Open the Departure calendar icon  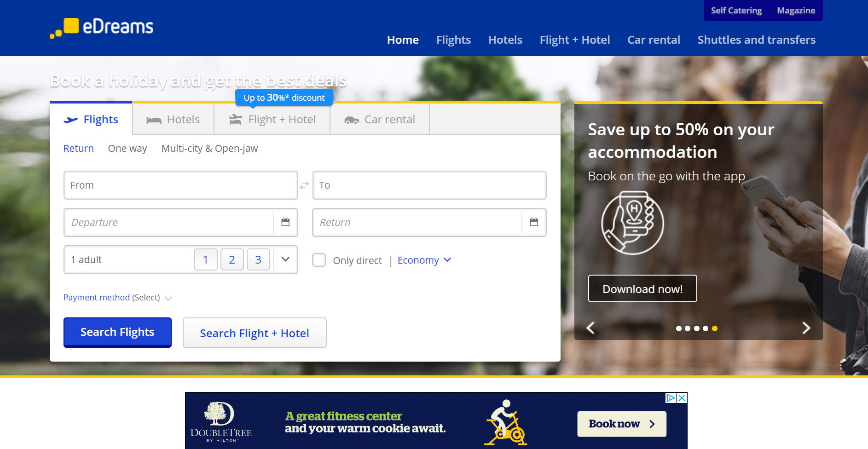[x=285, y=222]
